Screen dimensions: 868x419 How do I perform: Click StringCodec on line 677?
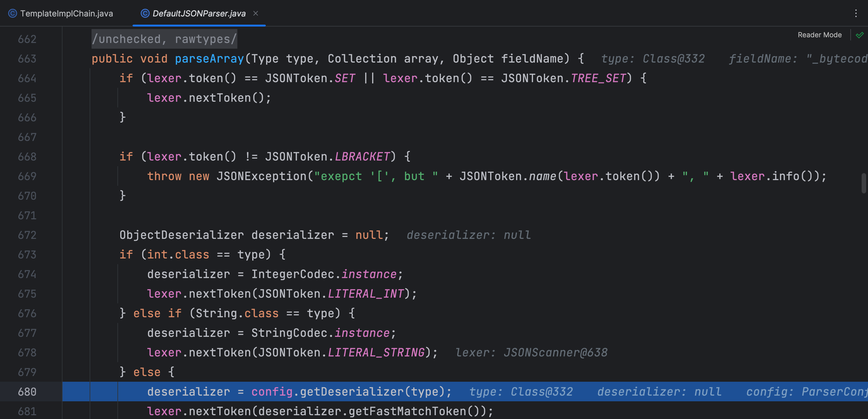click(289, 333)
